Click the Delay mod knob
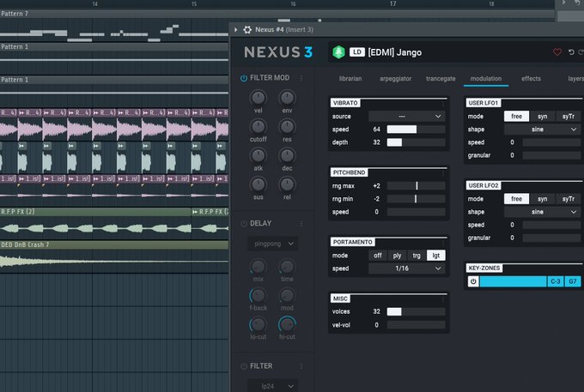Screen dimensions: 584x392 pyautogui.click(x=287, y=296)
